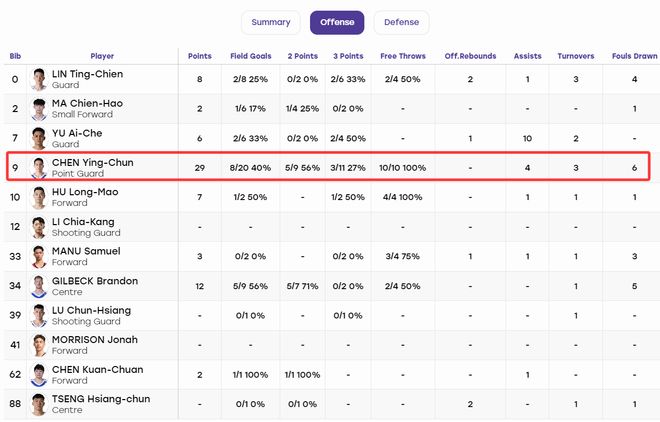Sort by Points column header
Image resolution: width=660 pixels, height=422 pixels.
pos(200,56)
